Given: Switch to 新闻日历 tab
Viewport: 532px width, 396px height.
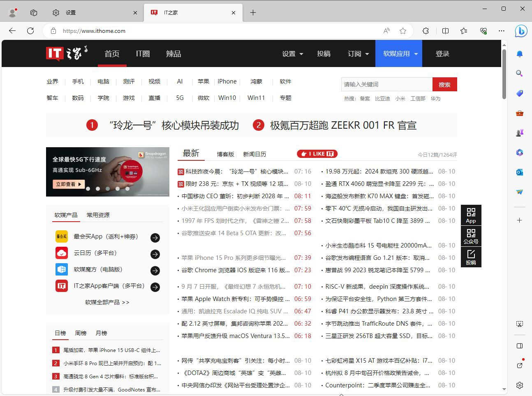Looking at the screenshot, I should [x=254, y=154].
